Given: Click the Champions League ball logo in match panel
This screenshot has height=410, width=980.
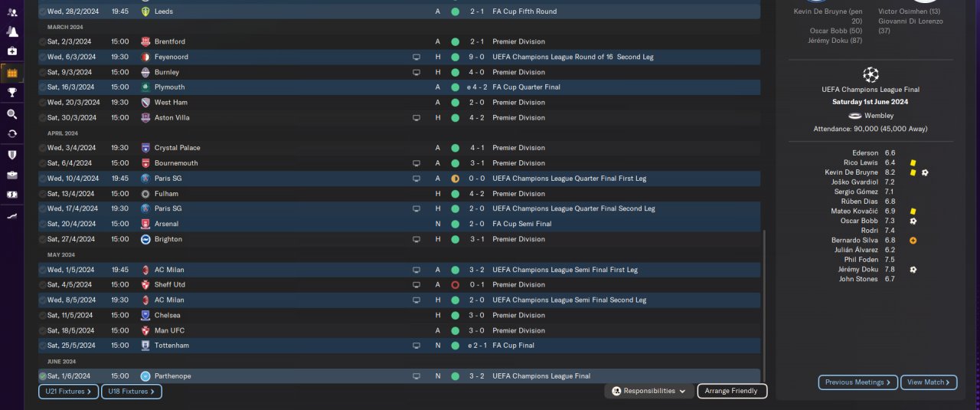Looking at the screenshot, I should point(871,74).
